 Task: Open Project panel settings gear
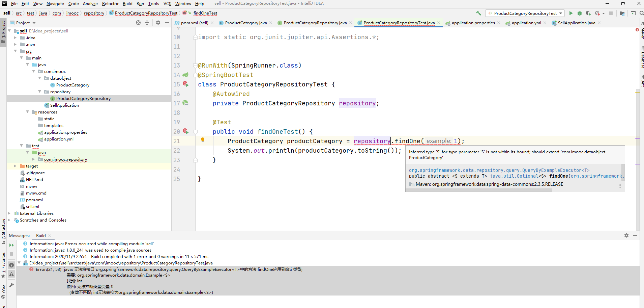point(158,23)
